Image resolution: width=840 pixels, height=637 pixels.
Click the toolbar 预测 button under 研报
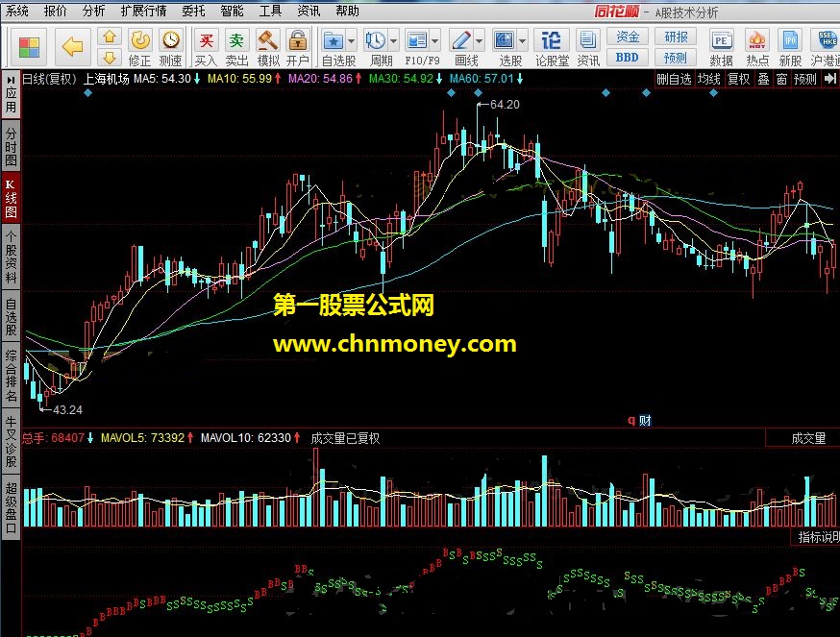tap(676, 58)
